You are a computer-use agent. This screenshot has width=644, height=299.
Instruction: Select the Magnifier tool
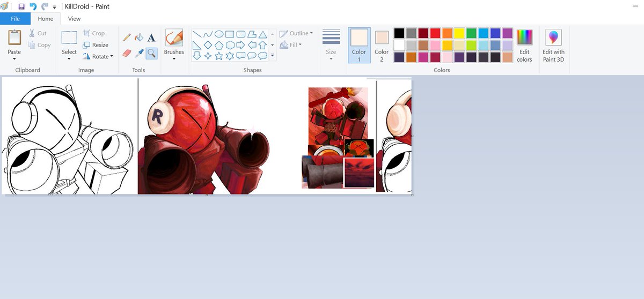coord(151,53)
